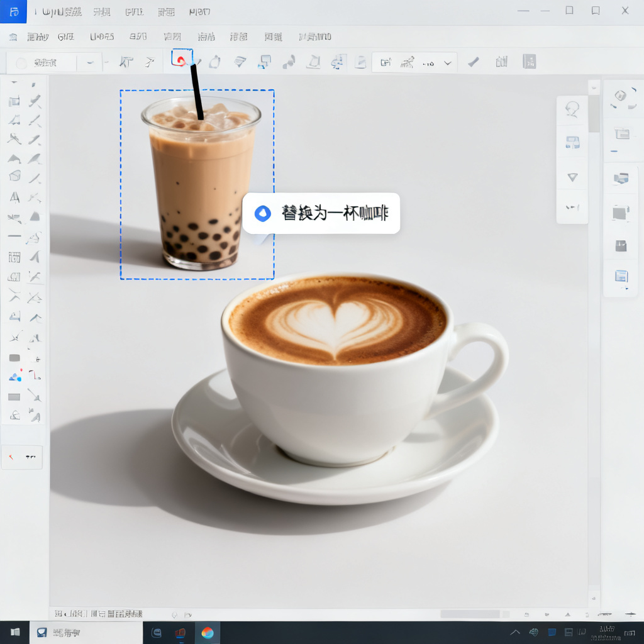
Task: Click the three-dots button at the toolbox bottom
Action: (30, 457)
